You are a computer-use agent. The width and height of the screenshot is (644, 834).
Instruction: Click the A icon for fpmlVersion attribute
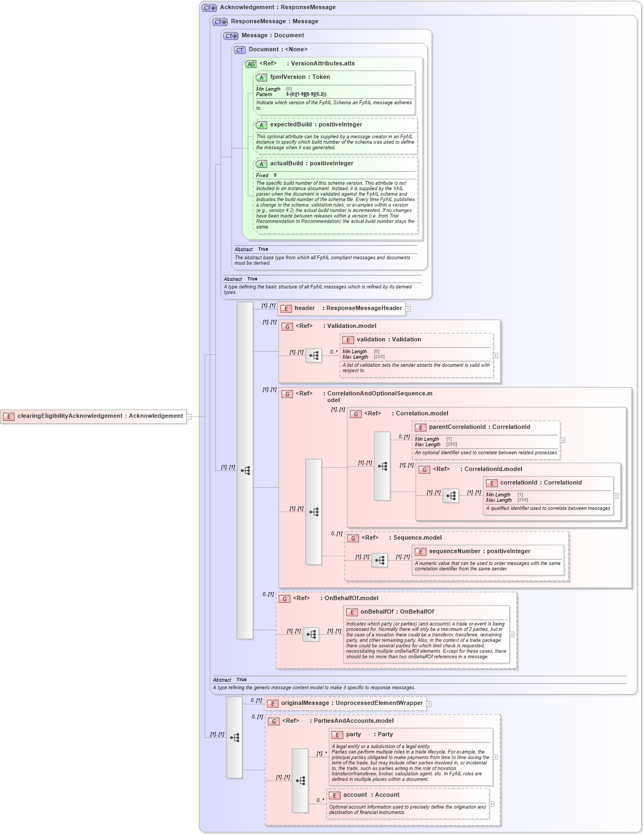coord(262,77)
